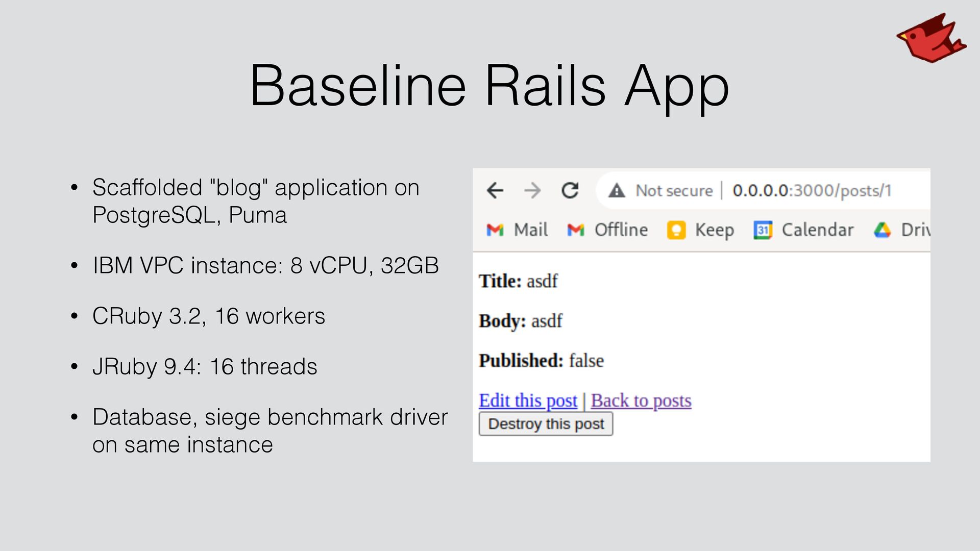Click the Keep lightbulb icon
This screenshot has width=980, height=551.
tap(676, 230)
